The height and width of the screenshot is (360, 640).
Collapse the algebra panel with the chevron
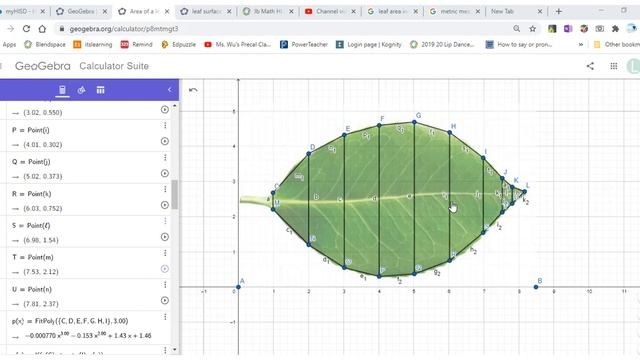[x=170, y=90]
